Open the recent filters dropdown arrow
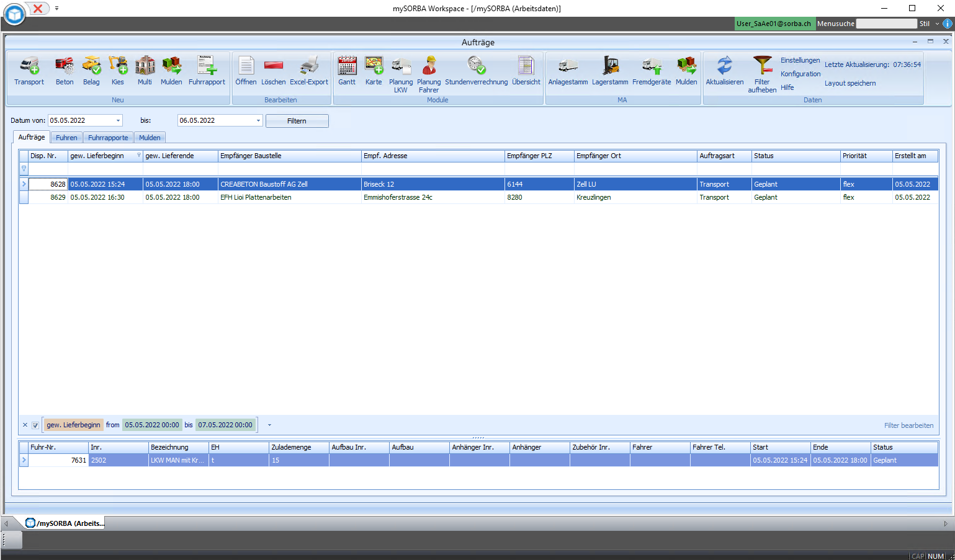Viewport: 955px width, 560px height. [x=269, y=425]
